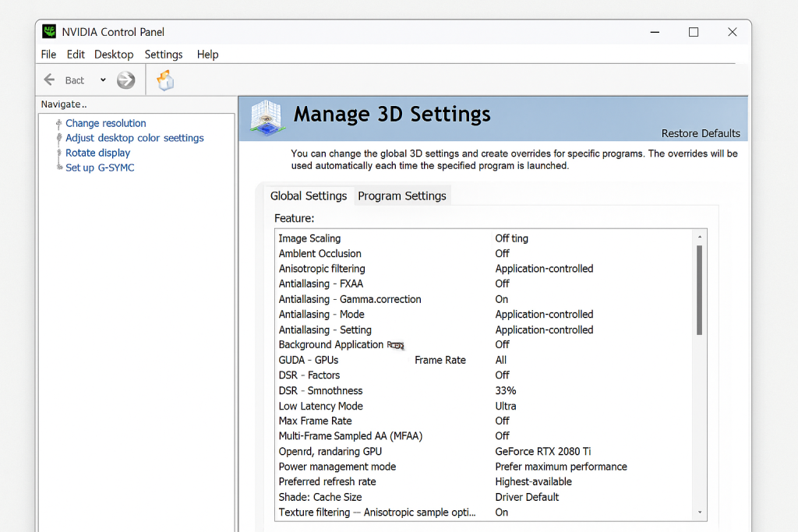Open the Desktop menu
The width and height of the screenshot is (798, 532).
(x=114, y=55)
